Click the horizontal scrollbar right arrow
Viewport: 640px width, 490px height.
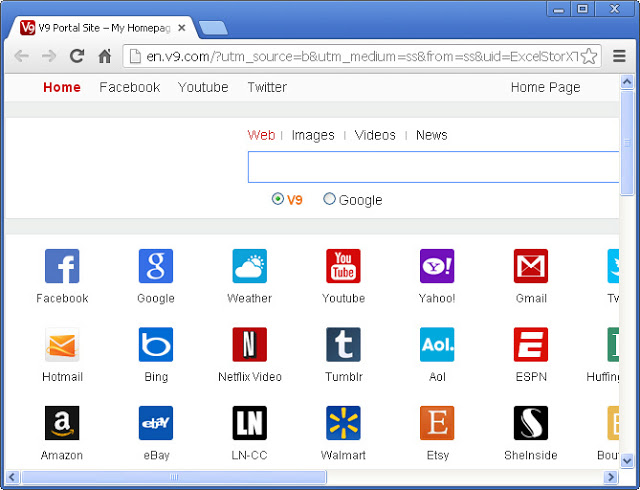coord(611,477)
